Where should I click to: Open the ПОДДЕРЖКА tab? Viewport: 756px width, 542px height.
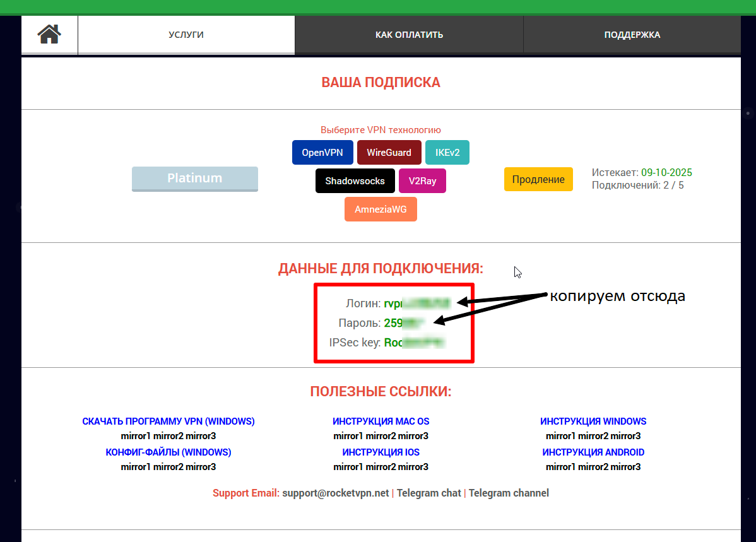coord(632,35)
